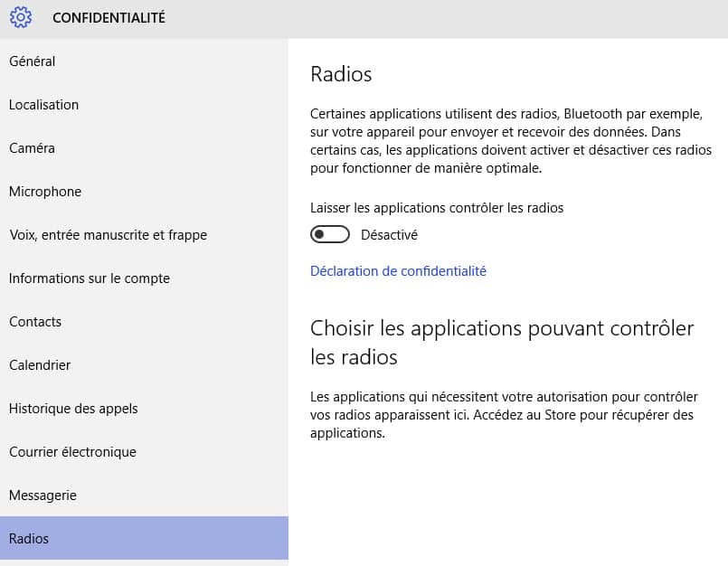Screen dimensions: 728x566
Task: Open Voix, entrée manuscrite et frappe
Action: point(144,235)
